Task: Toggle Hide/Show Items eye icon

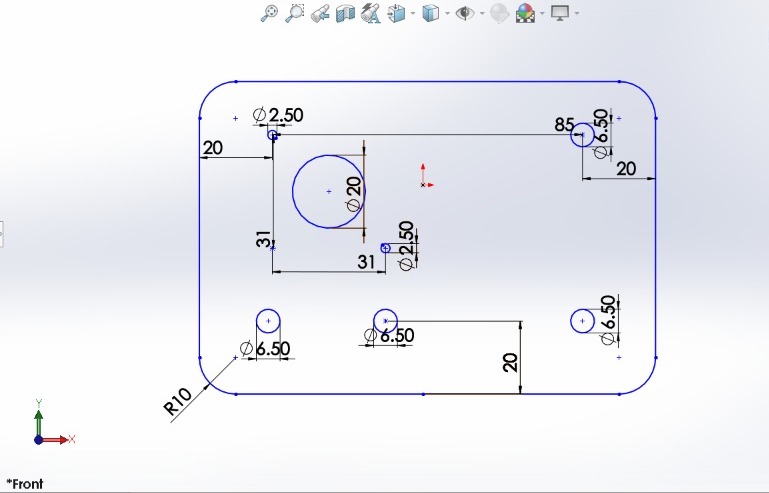Action: (464, 13)
